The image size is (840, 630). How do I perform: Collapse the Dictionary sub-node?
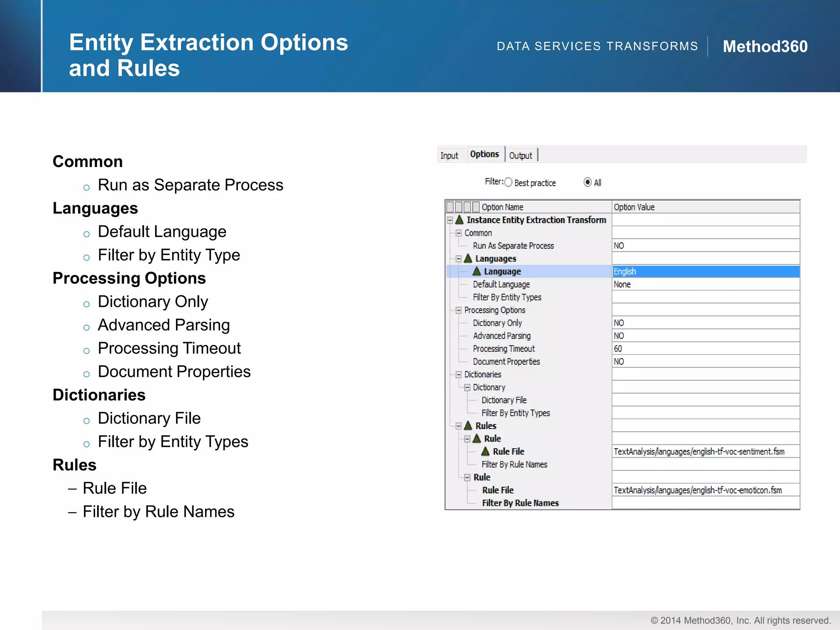pos(467,388)
